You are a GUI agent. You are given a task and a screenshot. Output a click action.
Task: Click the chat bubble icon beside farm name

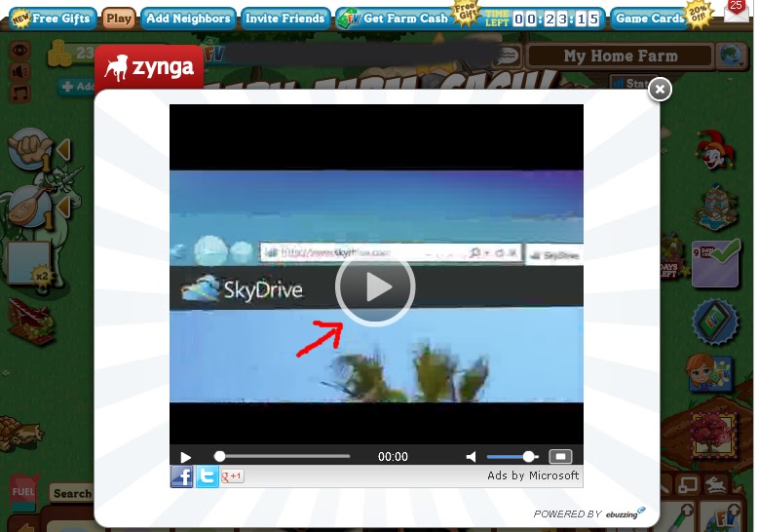tap(509, 57)
